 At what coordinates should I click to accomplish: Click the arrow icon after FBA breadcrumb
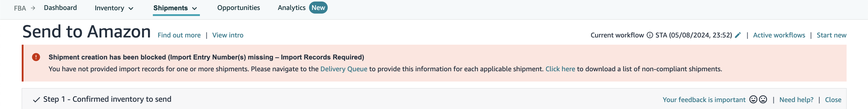coord(33,8)
